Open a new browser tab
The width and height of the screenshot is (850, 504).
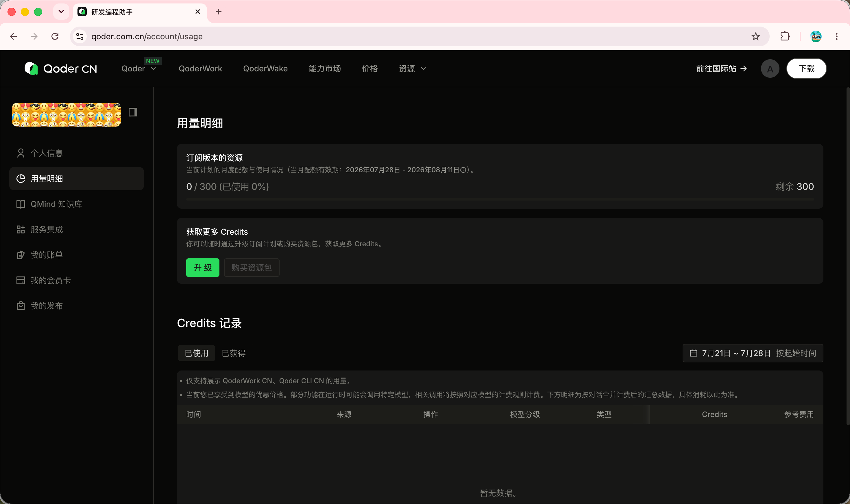(x=219, y=12)
